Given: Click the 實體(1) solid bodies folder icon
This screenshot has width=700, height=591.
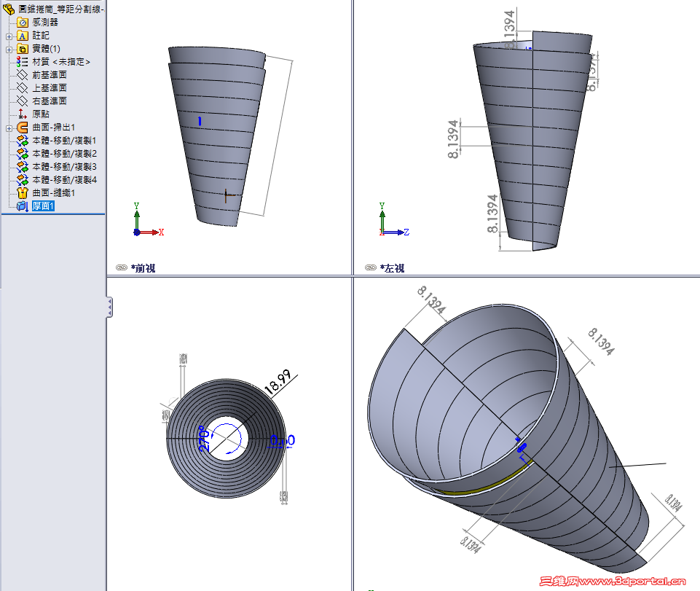Looking at the screenshot, I should [23, 49].
